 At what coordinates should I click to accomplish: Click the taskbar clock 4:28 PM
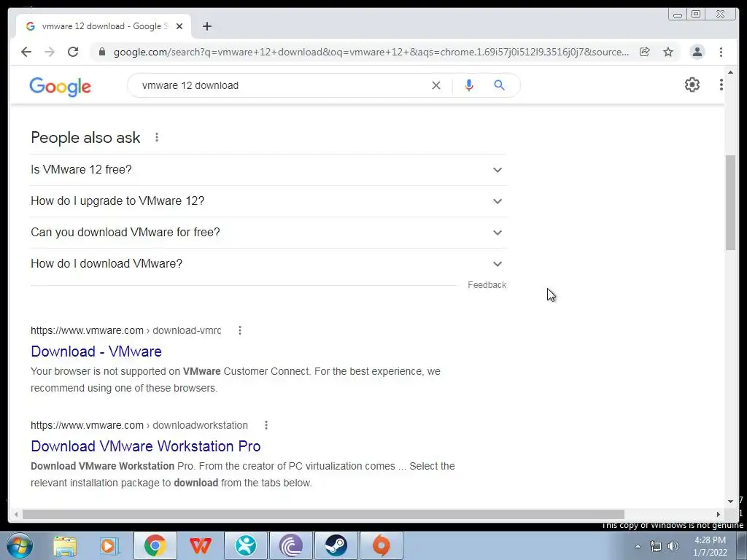click(710, 546)
